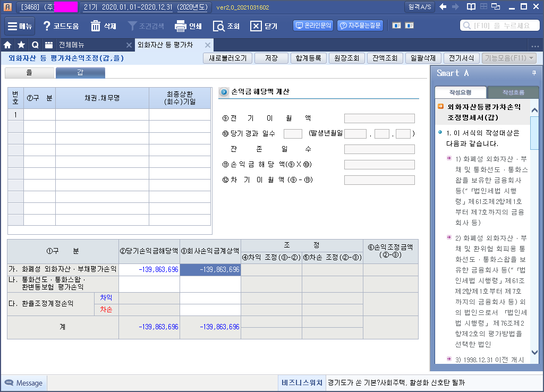Click the left split-view layout icon
The height and width of the screenshot is (392, 544).
(x=396, y=25)
